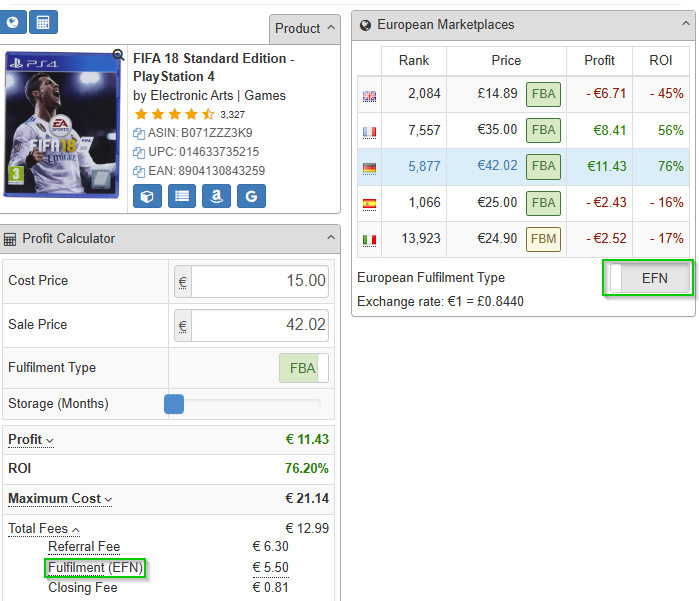Screen dimensions: 699x601
Task: Select the UK flag marketplace row
Action: (x=369, y=96)
